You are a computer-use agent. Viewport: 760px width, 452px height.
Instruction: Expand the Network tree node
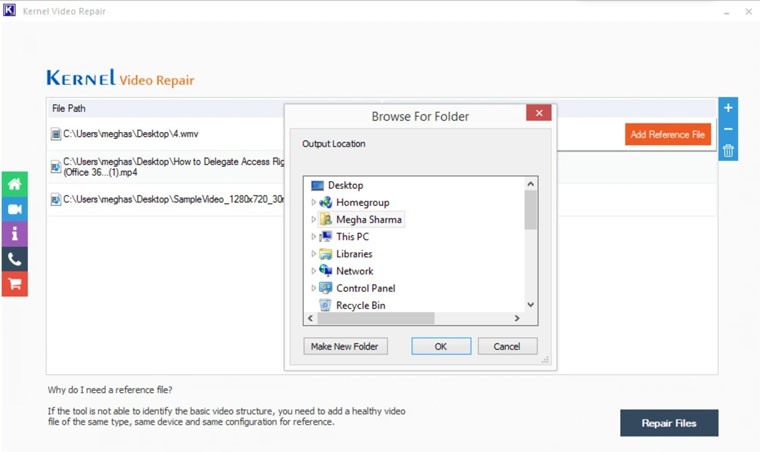coord(314,271)
